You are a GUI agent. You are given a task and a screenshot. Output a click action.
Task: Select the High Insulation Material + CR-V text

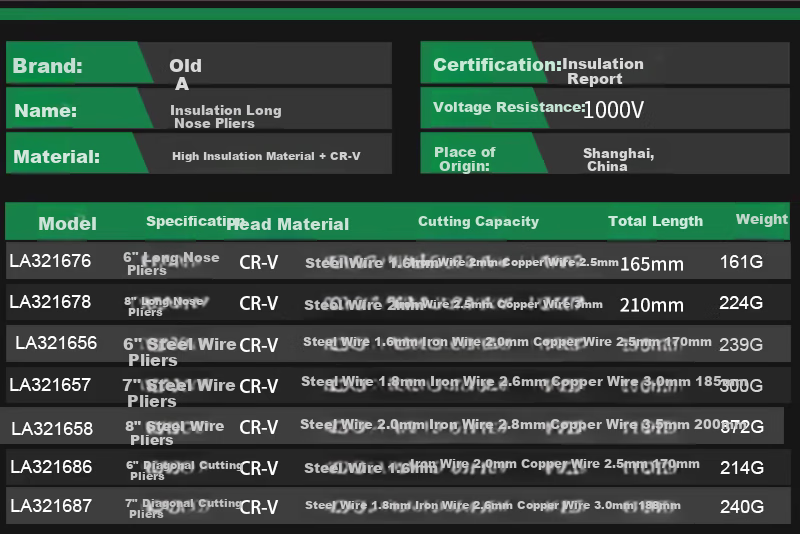click(266, 156)
